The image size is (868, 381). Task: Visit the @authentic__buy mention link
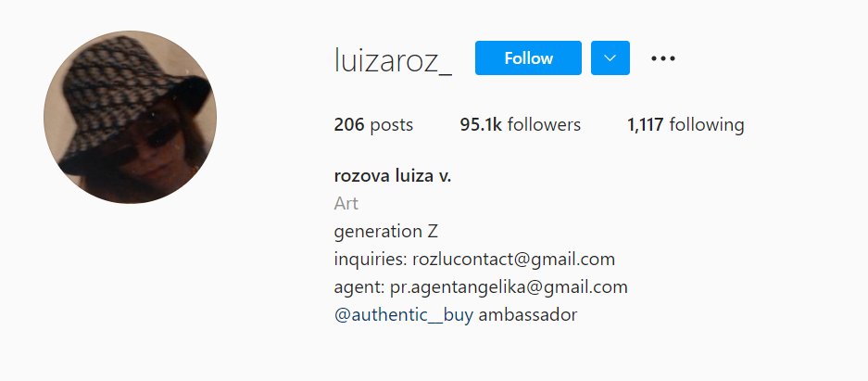pyautogui.click(x=404, y=315)
